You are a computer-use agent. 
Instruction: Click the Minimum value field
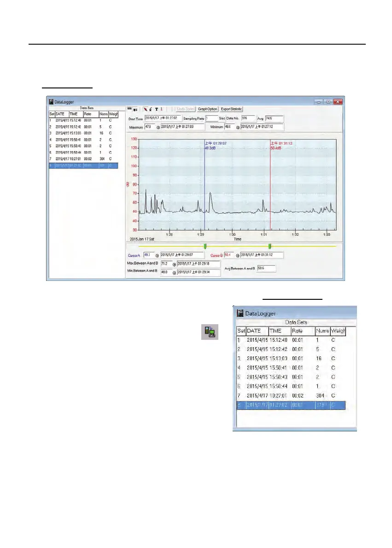point(229,127)
